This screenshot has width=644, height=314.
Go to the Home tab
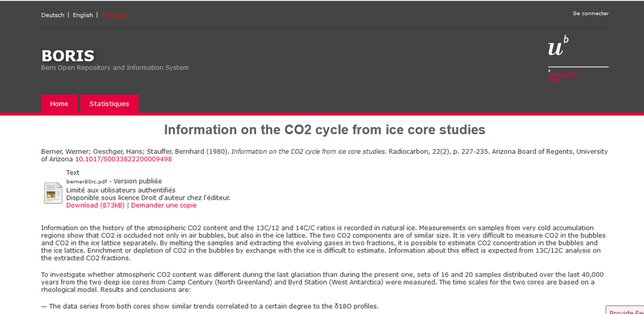(59, 104)
